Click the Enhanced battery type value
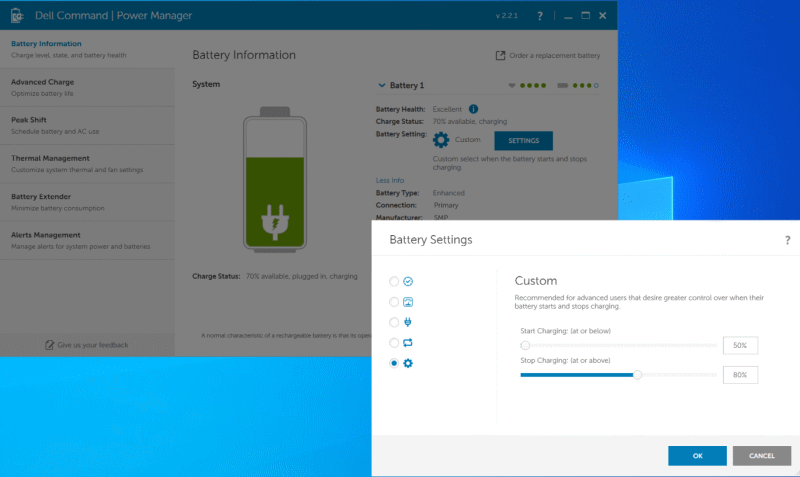Screen dimensions: 800x477 pos(448,193)
